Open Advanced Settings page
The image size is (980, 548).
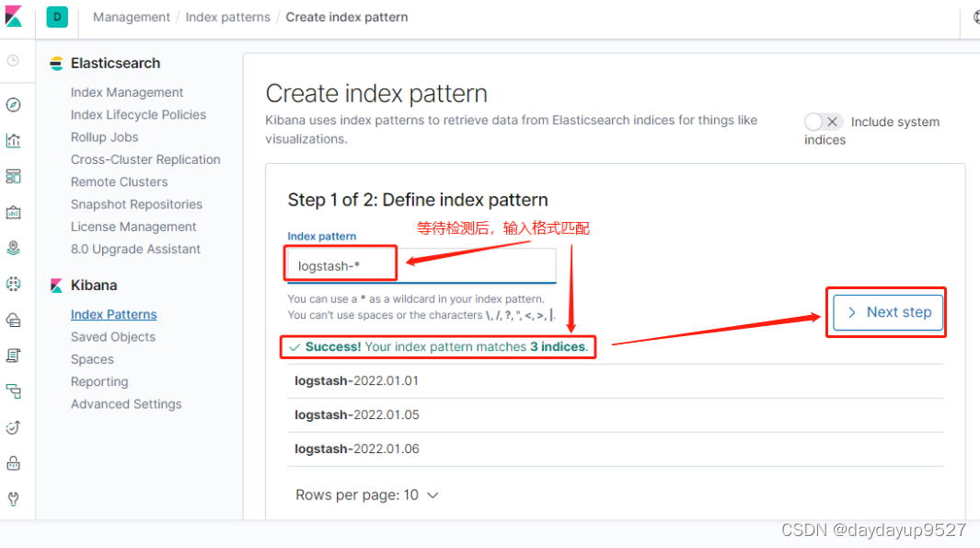click(126, 404)
